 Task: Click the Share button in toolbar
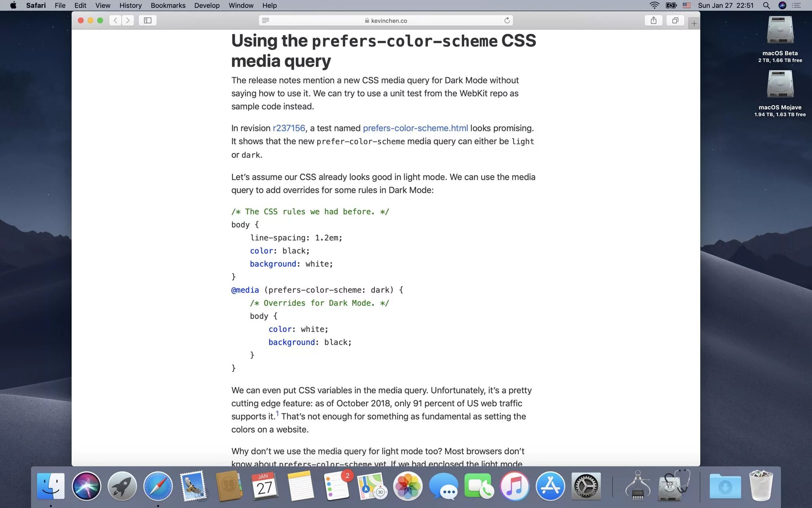pos(653,20)
